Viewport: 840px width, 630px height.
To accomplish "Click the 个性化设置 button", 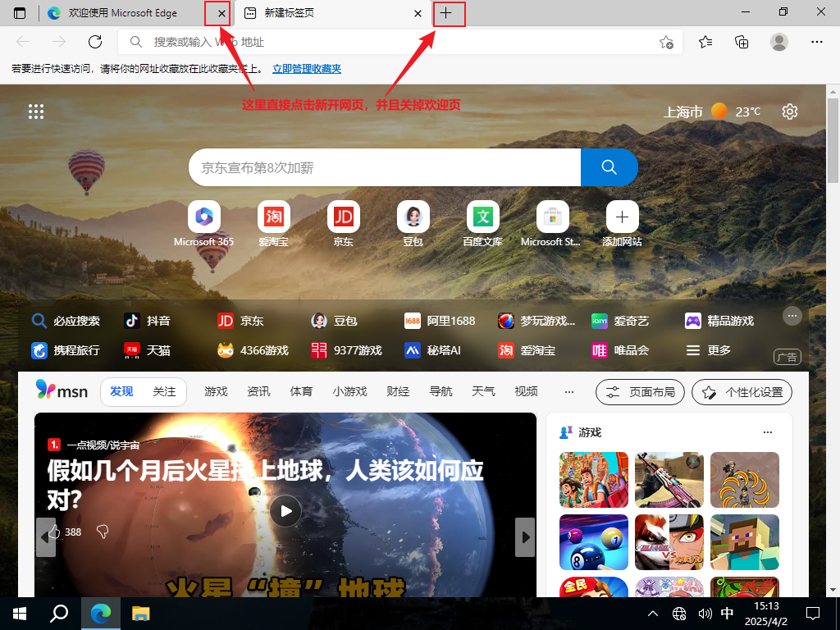I will tap(742, 392).
